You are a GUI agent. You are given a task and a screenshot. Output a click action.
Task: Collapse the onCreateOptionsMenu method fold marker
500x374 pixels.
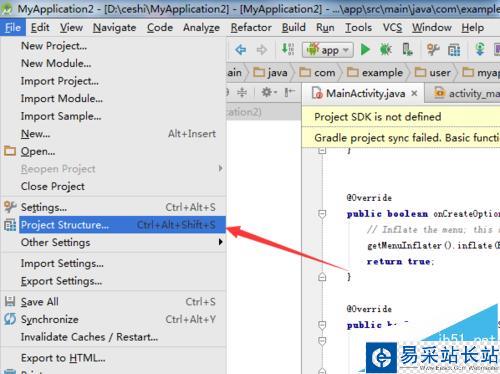click(322, 214)
